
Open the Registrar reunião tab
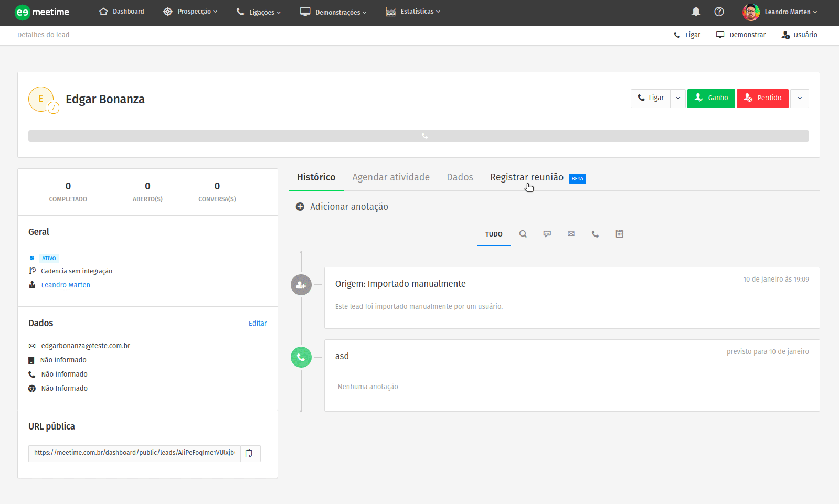pyautogui.click(x=527, y=177)
